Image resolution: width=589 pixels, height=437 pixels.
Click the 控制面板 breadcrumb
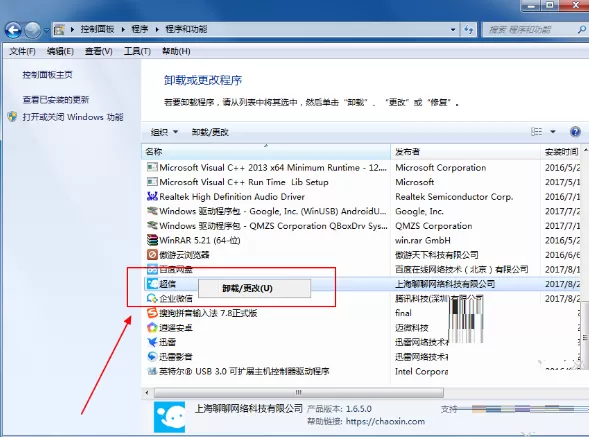point(97,29)
